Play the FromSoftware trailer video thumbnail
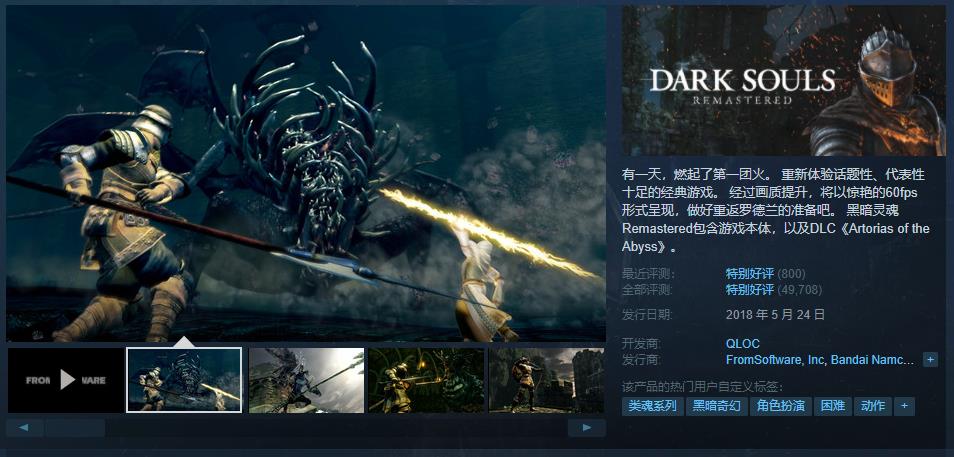This screenshot has width=954, height=457. pos(66,380)
